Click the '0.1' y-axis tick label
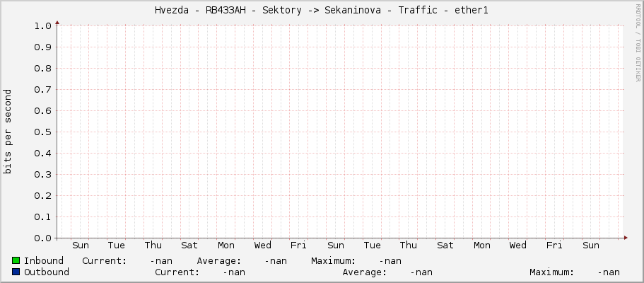The image size is (644, 283). point(42,216)
